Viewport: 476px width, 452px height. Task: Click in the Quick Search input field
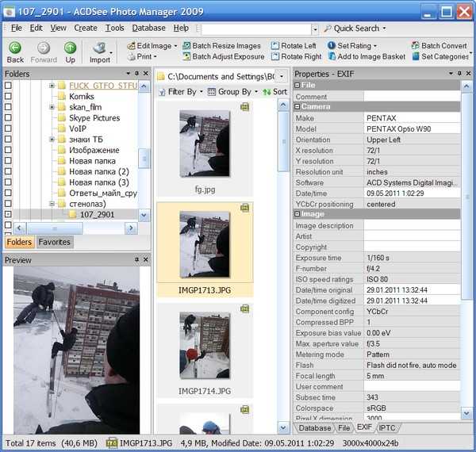click(x=256, y=29)
